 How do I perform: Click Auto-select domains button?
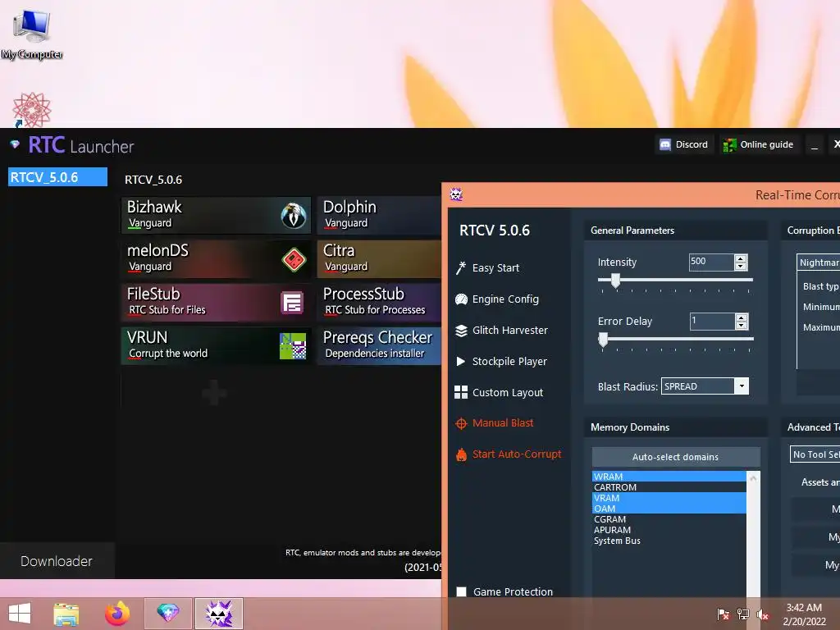coord(676,457)
